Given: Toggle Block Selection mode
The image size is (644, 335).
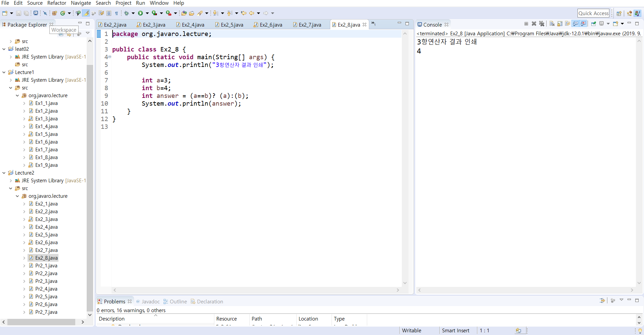Looking at the screenshot, I should coord(109,13).
